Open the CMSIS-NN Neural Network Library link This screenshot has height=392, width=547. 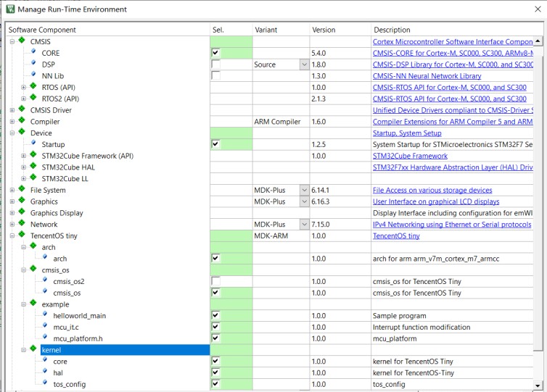coord(427,76)
